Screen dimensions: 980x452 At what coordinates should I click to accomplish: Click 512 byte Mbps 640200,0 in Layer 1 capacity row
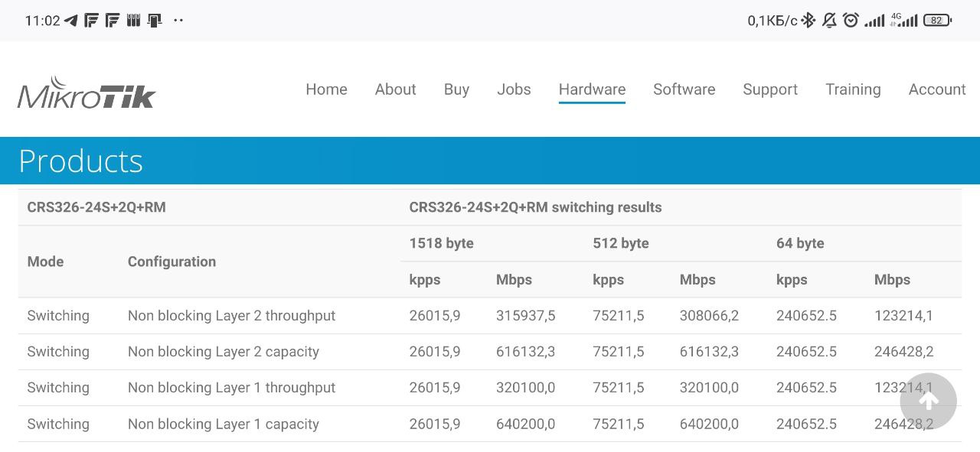709,424
